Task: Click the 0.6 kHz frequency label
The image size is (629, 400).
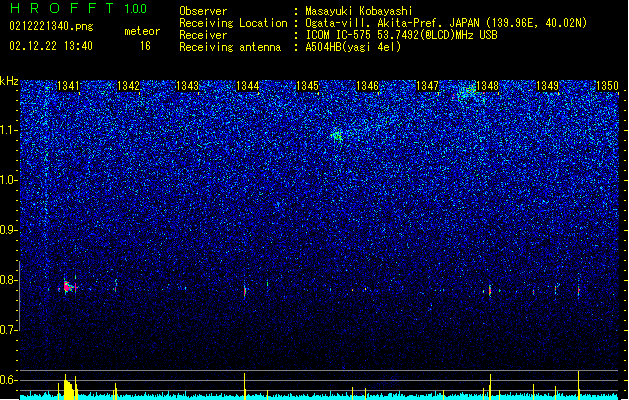Action: pos(9,380)
